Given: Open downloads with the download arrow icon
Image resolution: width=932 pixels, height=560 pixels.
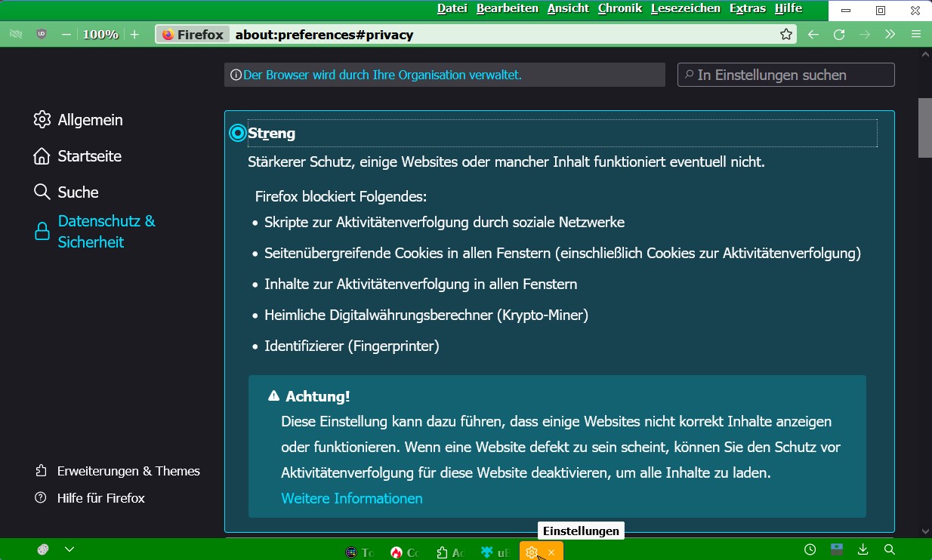Looking at the screenshot, I should pos(863,549).
